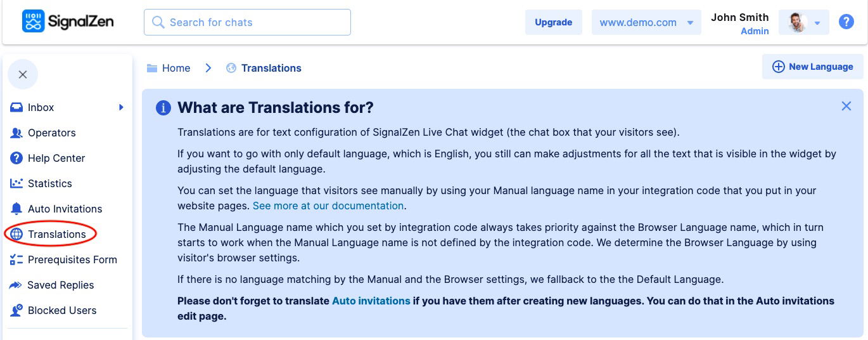Click the Saved Replies arrow icon
Viewport: 868px width, 340px height.
(16, 285)
